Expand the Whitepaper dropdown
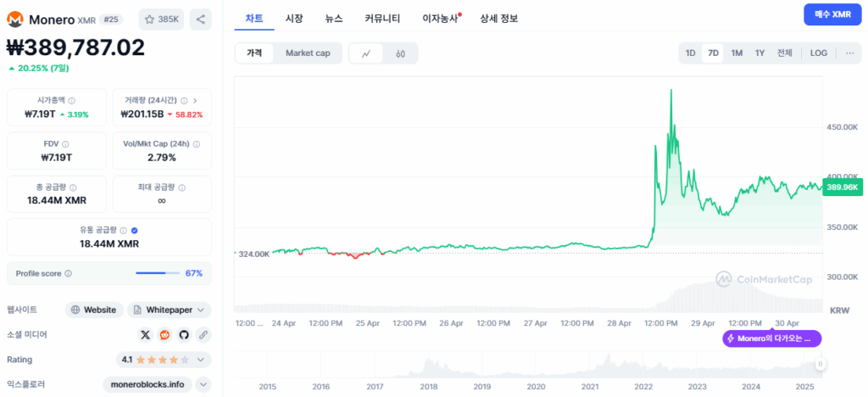The image size is (868, 397). click(x=170, y=310)
